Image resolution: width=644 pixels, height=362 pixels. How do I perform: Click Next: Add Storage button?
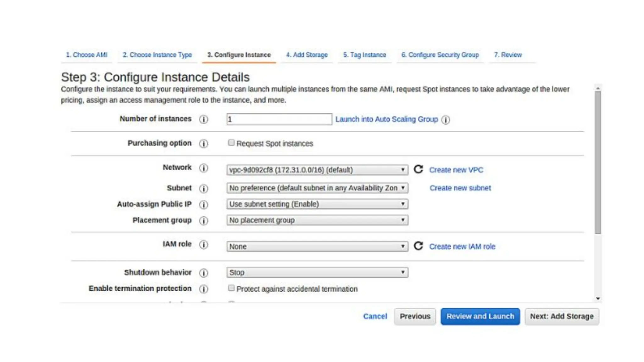(x=562, y=316)
